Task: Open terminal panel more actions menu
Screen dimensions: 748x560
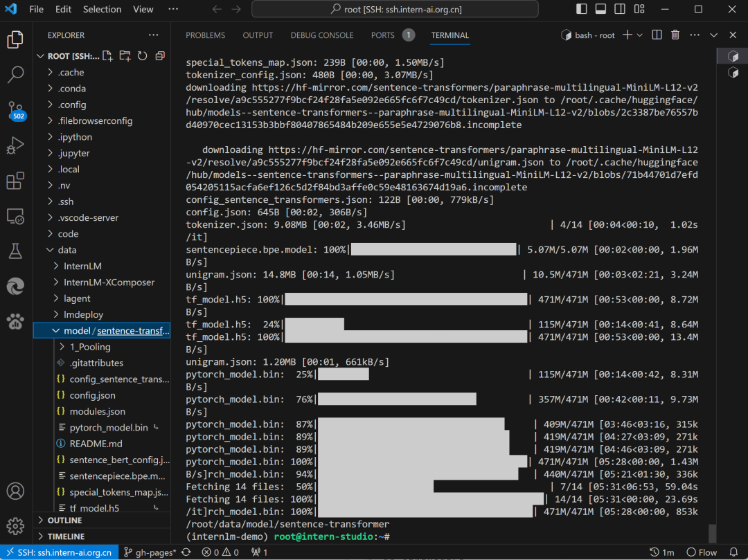Action: (x=695, y=35)
